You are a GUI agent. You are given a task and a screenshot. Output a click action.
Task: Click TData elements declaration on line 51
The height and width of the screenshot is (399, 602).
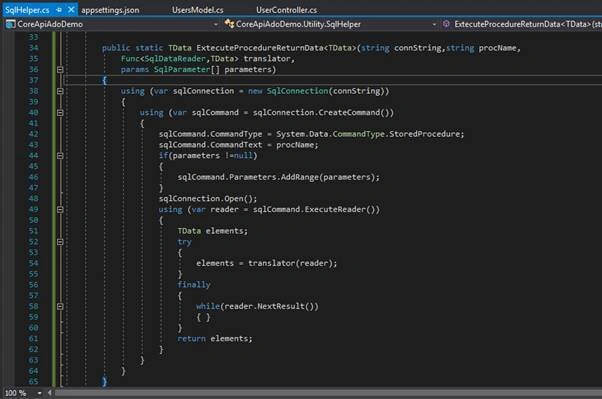click(x=212, y=231)
